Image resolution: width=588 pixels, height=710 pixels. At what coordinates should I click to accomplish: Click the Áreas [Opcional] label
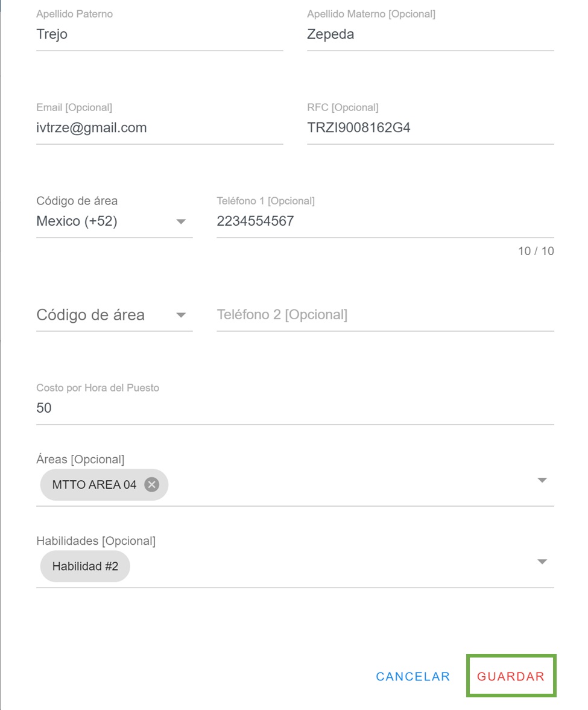[80, 460]
